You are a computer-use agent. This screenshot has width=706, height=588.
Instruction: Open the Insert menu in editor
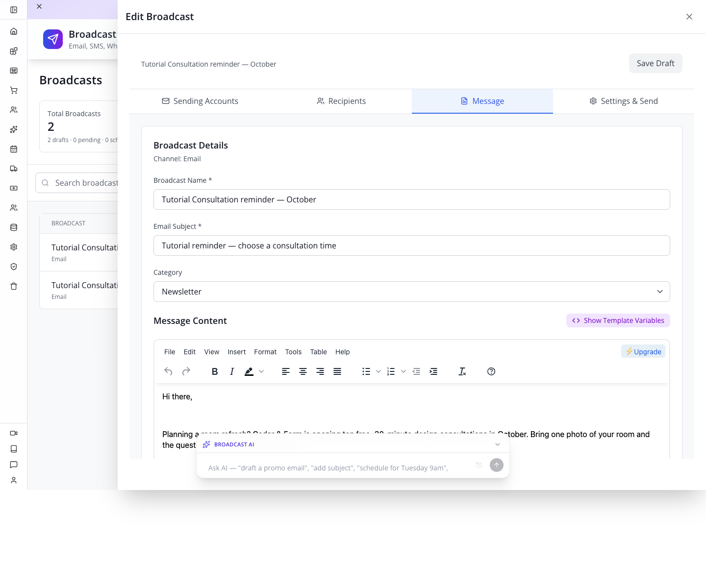point(237,352)
